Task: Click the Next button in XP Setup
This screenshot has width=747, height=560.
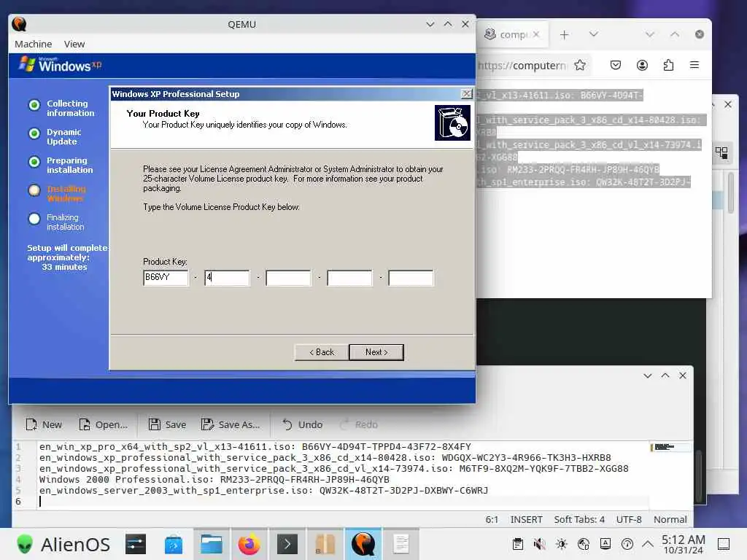Action: pyautogui.click(x=376, y=352)
